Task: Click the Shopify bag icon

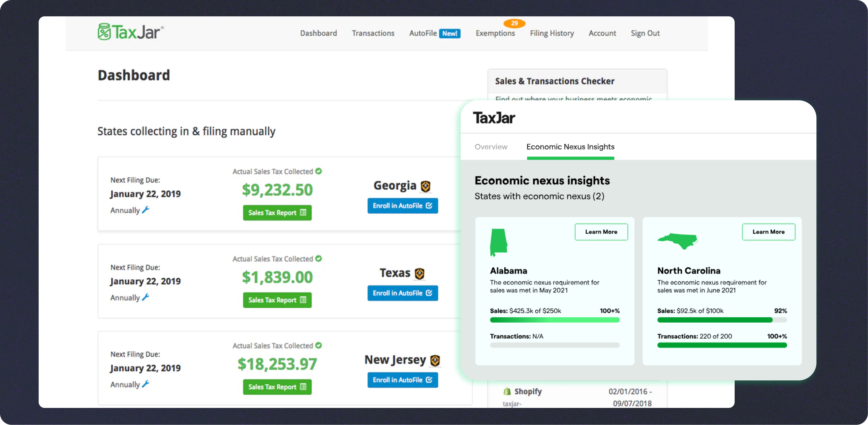Action: [507, 391]
